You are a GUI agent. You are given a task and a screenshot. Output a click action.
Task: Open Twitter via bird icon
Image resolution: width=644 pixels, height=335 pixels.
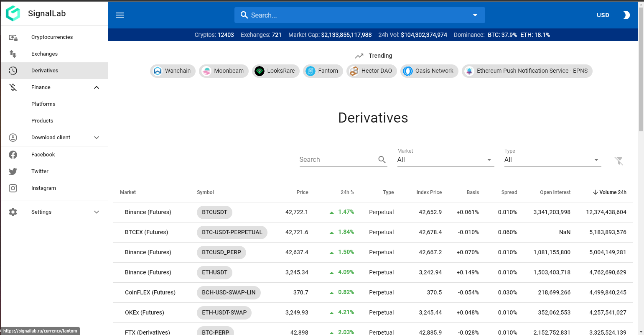point(13,171)
